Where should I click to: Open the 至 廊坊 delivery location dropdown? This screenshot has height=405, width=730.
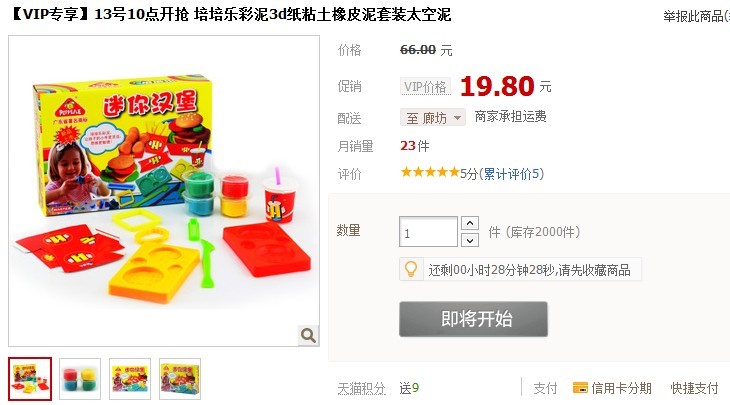[x=433, y=117]
